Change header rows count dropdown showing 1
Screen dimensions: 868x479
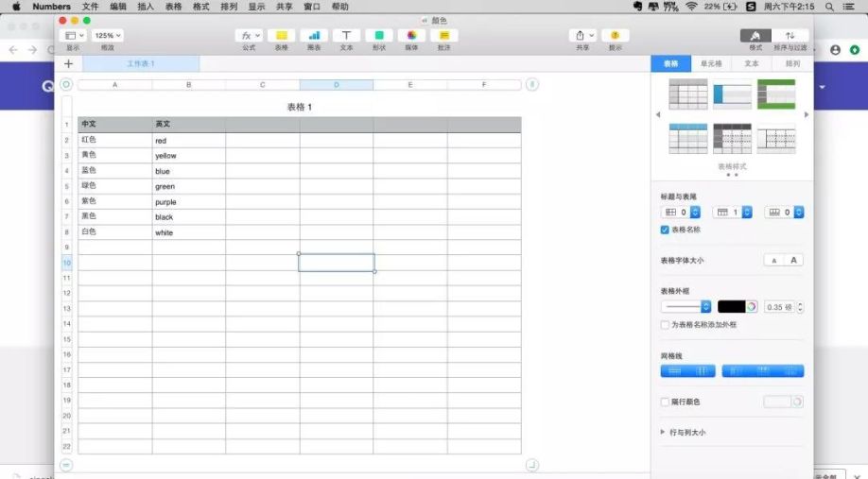733,213
